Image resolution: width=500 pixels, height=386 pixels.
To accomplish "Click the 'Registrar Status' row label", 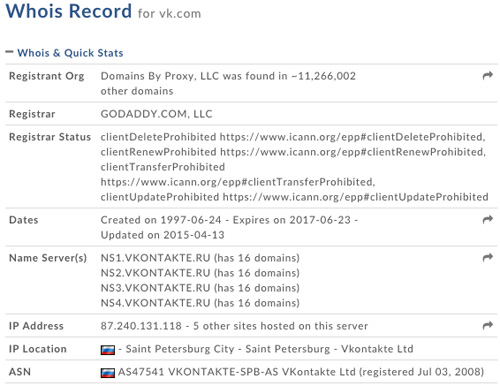I will click(x=50, y=137).
